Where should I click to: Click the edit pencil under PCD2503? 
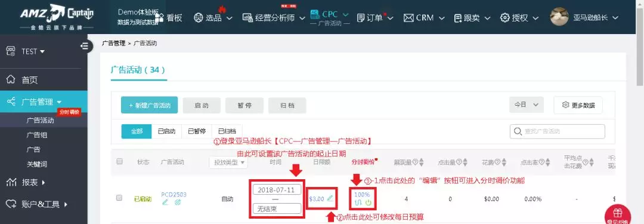click(165, 202)
